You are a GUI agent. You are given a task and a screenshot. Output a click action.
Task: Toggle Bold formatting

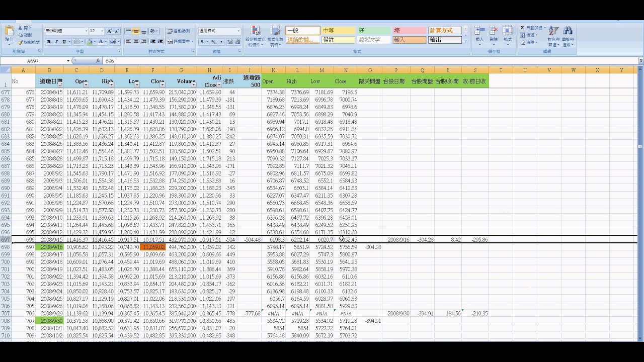[49, 42]
